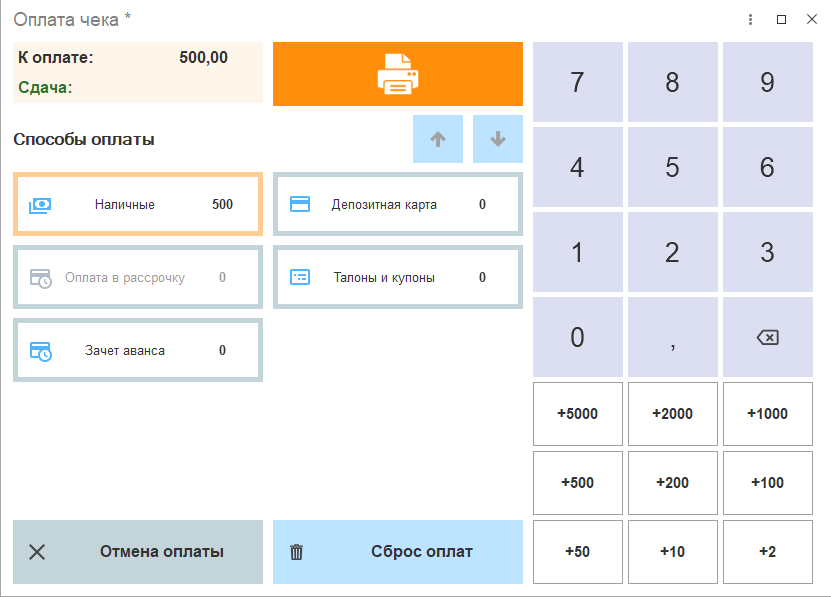
Task: Add +5000 to payment amount
Action: pos(577,414)
